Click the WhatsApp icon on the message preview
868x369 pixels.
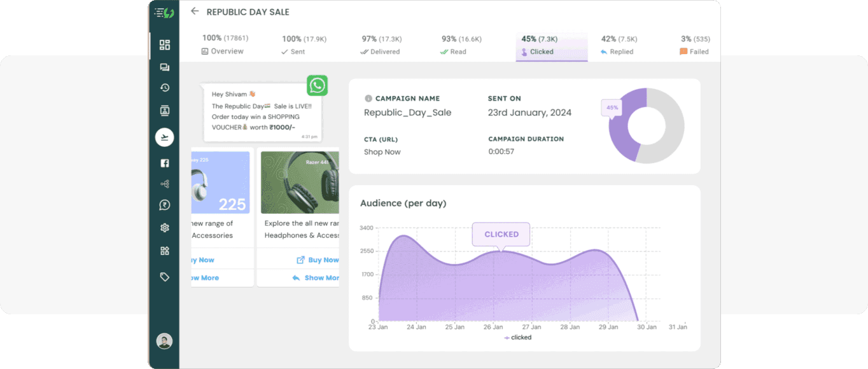tap(317, 85)
